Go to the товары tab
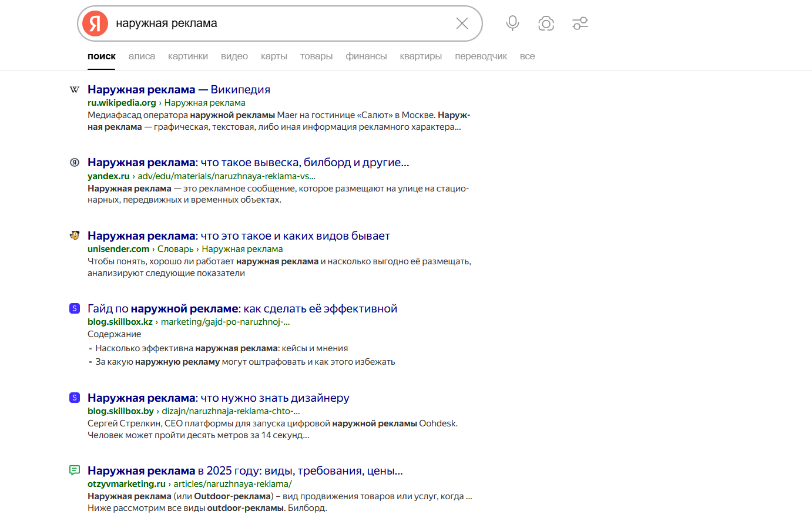 pos(316,56)
